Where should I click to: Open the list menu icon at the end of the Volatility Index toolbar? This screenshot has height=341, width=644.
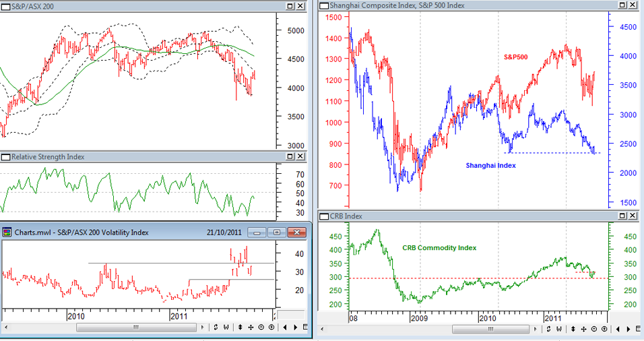305,328
